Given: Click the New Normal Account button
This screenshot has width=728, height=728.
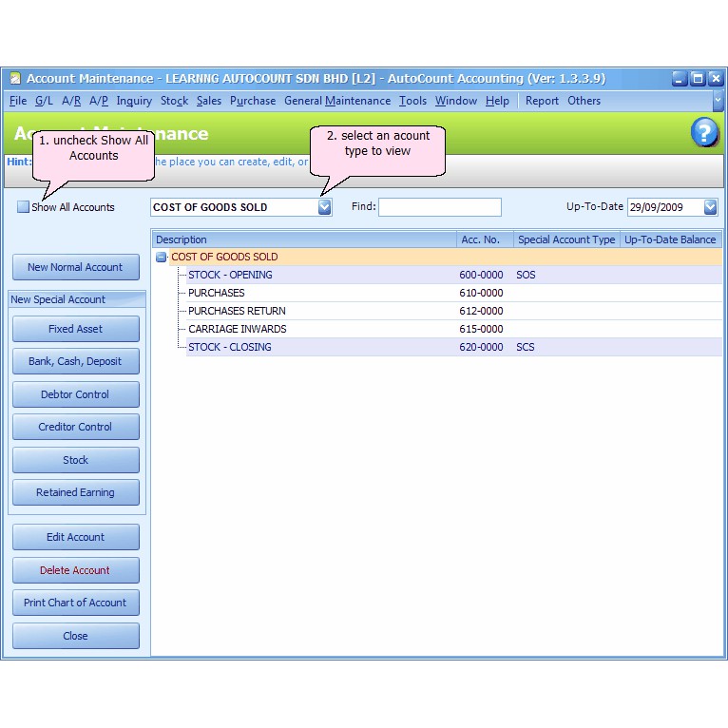Looking at the screenshot, I should coord(75,267).
